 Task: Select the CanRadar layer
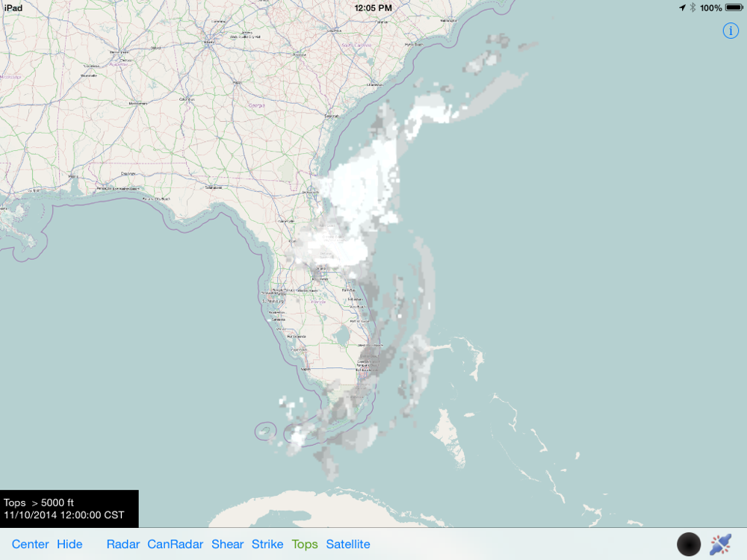(x=175, y=544)
